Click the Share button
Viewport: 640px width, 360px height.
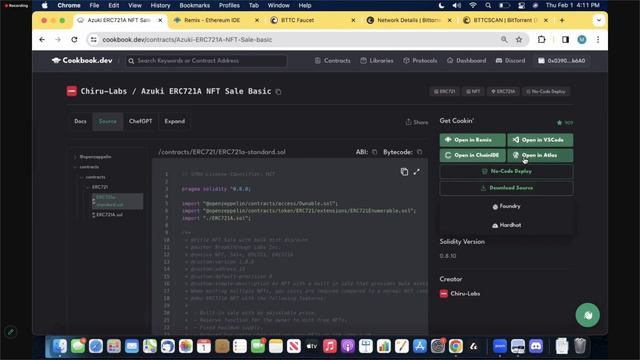point(417,122)
